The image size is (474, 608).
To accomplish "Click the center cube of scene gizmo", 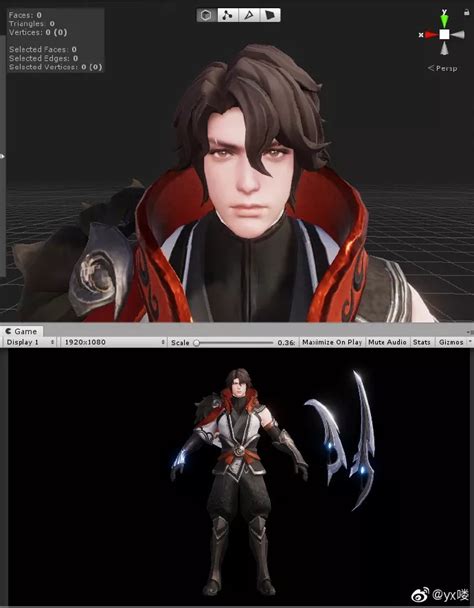I will click(445, 35).
